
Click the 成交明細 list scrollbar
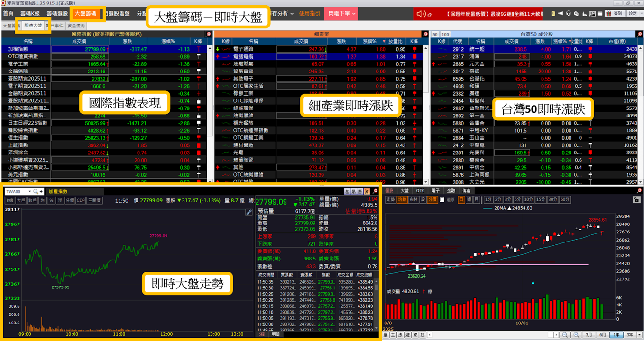click(377, 305)
